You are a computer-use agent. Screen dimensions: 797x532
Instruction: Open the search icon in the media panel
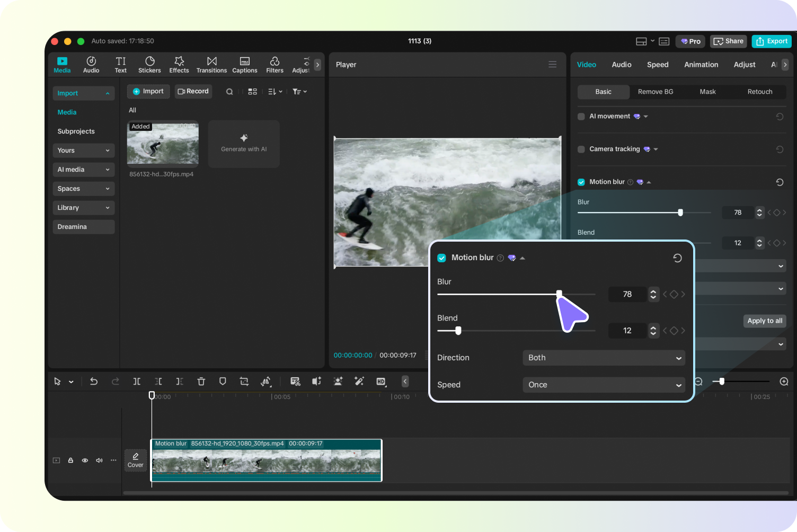pos(229,91)
